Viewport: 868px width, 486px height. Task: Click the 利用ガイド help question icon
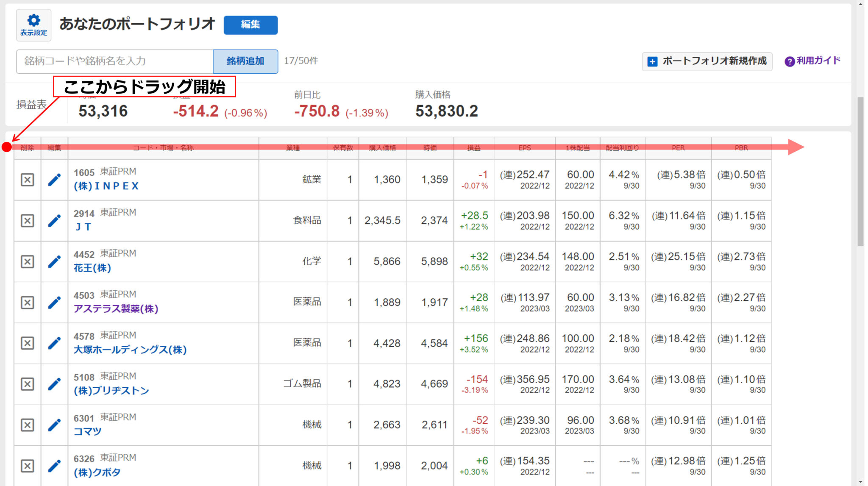789,61
